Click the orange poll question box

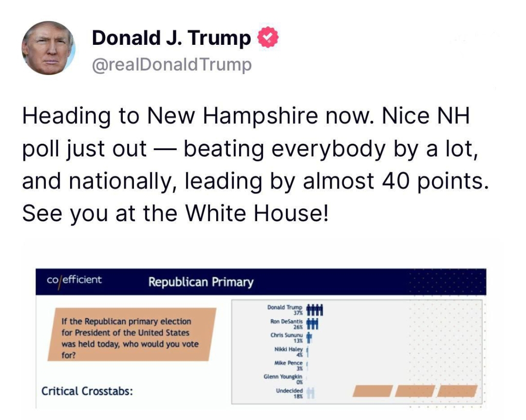pos(132,334)
